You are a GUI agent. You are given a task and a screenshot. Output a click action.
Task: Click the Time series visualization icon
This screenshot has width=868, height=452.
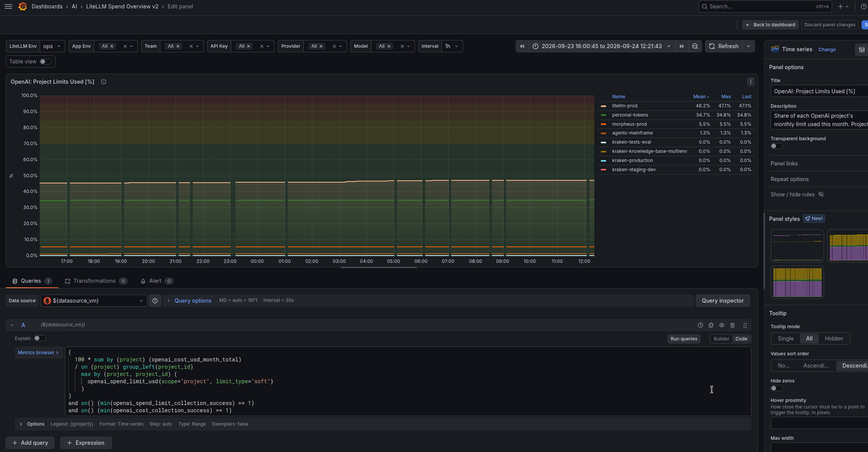point(775,49)
